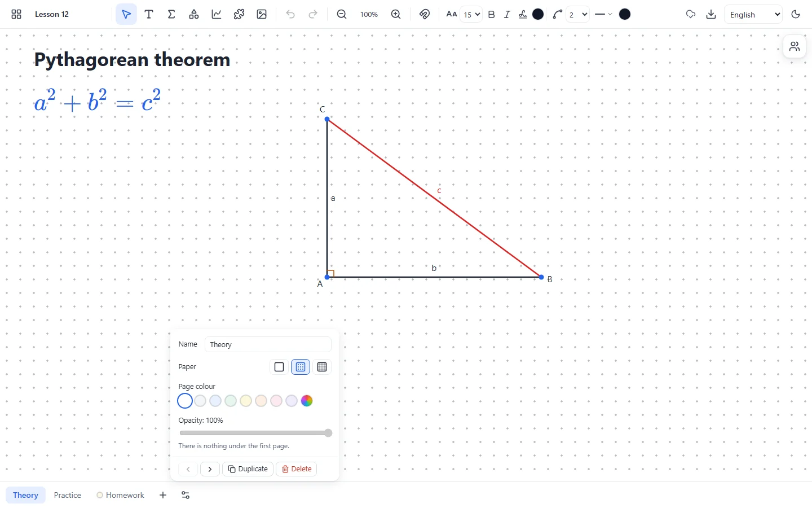Click the Duplicate page button
The height and width of the screenshot is (508, 812).
[x=248, y=469]
